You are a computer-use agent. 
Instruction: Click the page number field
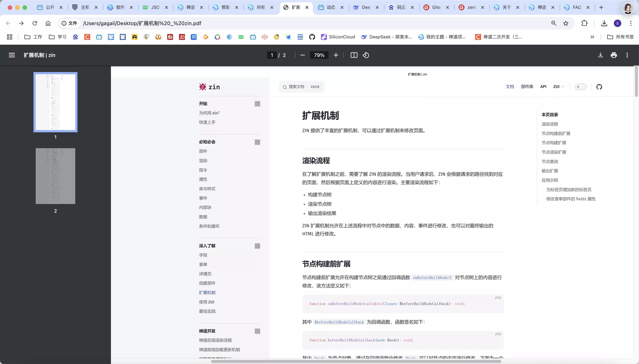[272, 55]
